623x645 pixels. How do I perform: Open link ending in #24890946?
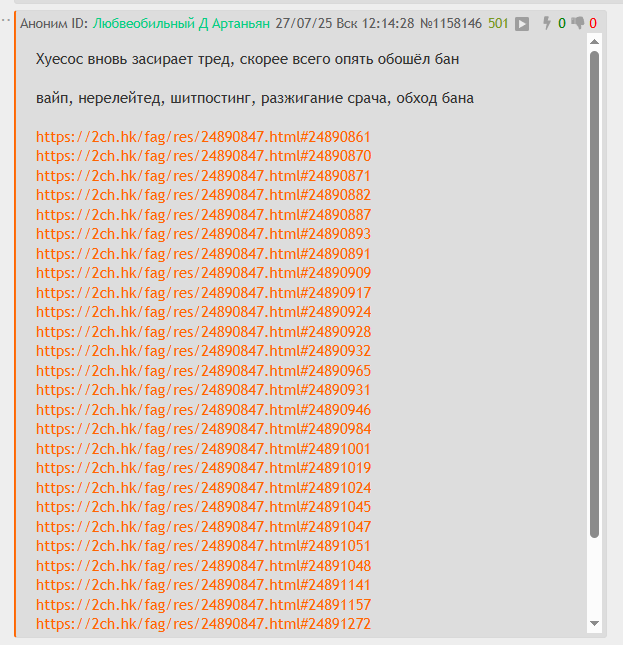[x=204, y=410]
